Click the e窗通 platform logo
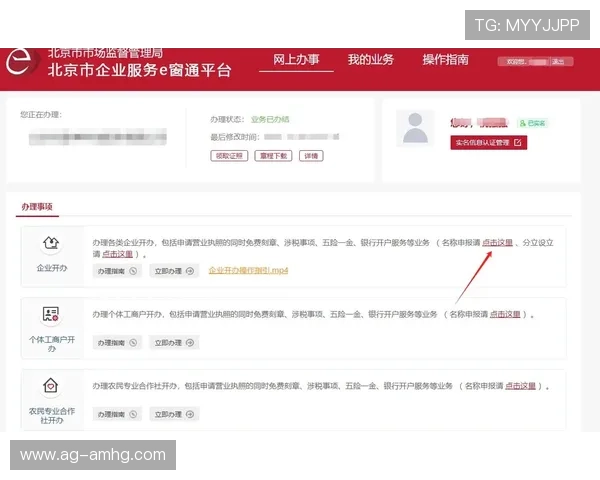The height and width of the screenshot is (480, 600). click(21, 62)
